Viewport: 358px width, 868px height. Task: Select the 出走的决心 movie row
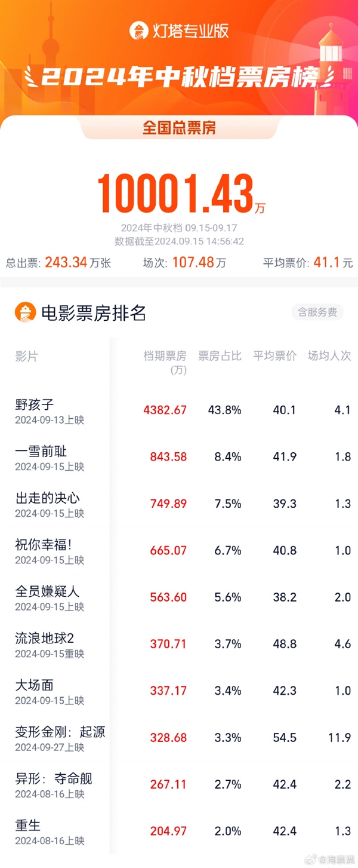tap(48, 498)
